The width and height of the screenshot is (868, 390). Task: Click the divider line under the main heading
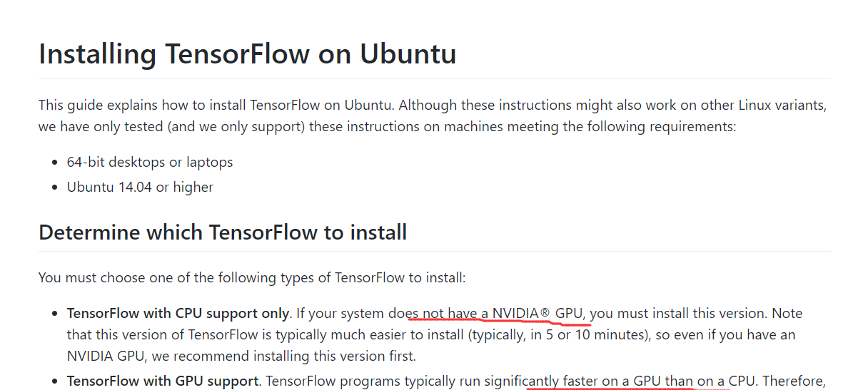pos(435,78)
